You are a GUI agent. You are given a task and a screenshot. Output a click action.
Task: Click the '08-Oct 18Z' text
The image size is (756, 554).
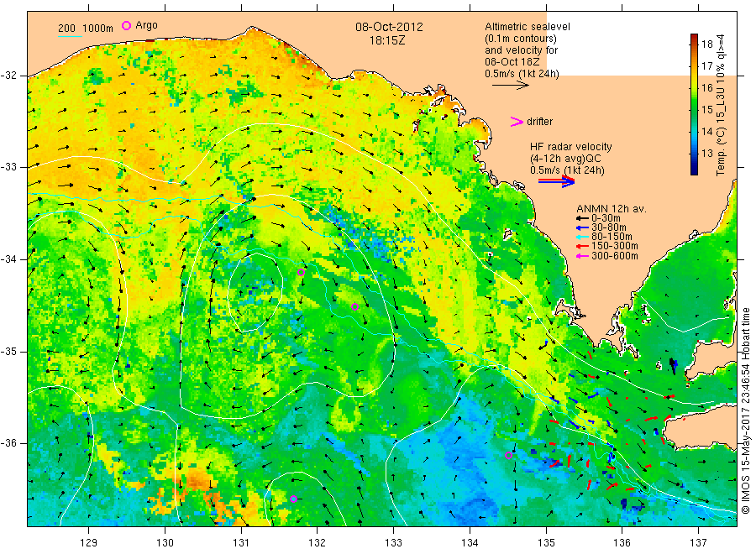pyautogui.click(x=512, y=61)
